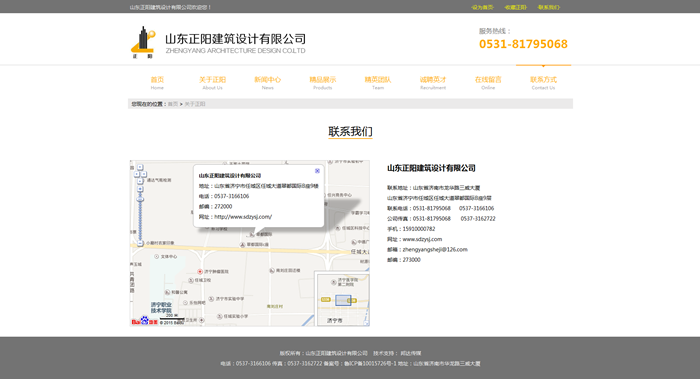This screenshot has height=379, width=700.
Task: Click the map zoom slider handle
Action: (140, 200)
